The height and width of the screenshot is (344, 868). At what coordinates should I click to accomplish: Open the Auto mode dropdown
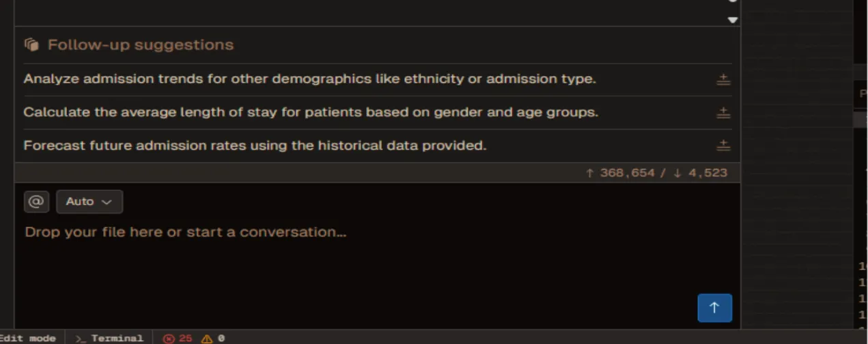(x=89, y=202)
